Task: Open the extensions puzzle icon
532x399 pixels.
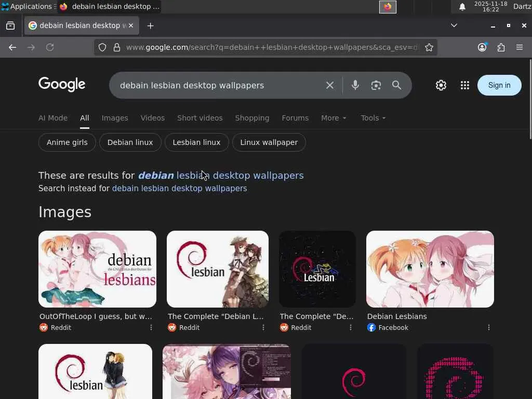Action: pos(501,47)
